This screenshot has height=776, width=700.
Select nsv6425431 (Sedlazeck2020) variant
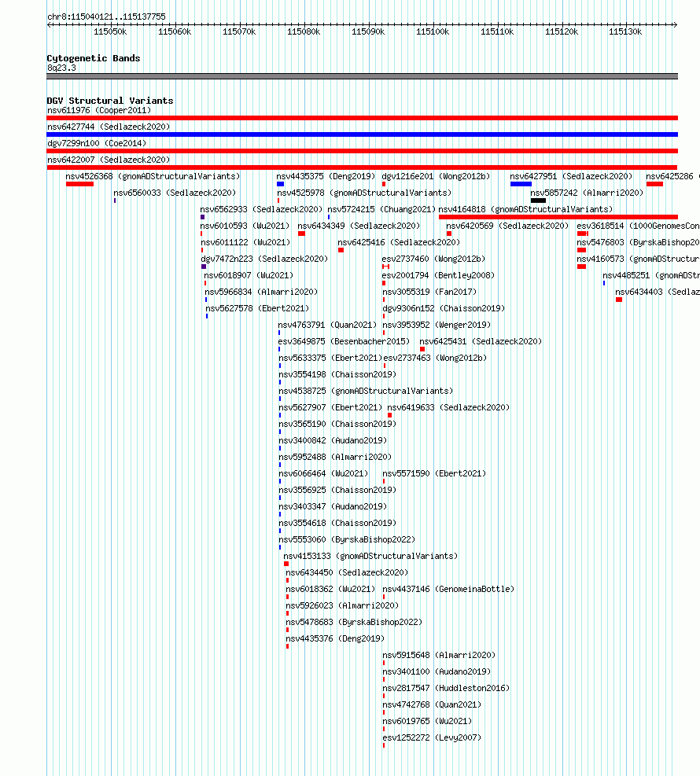click(481, 341)
